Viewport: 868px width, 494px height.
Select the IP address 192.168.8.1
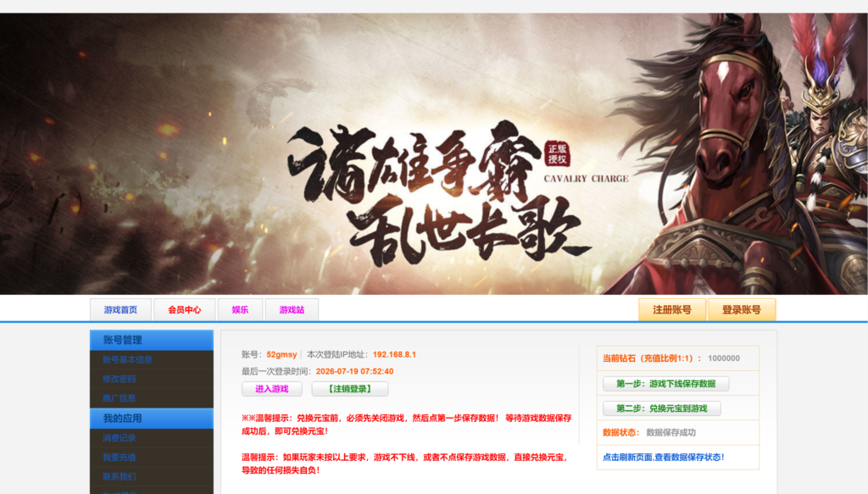tap(394, 354)
